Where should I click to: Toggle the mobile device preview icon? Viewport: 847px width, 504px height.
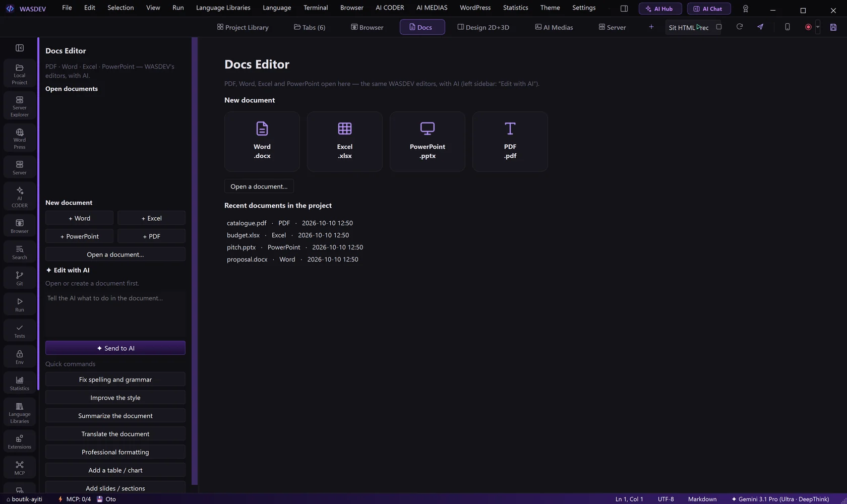(788, 27)
